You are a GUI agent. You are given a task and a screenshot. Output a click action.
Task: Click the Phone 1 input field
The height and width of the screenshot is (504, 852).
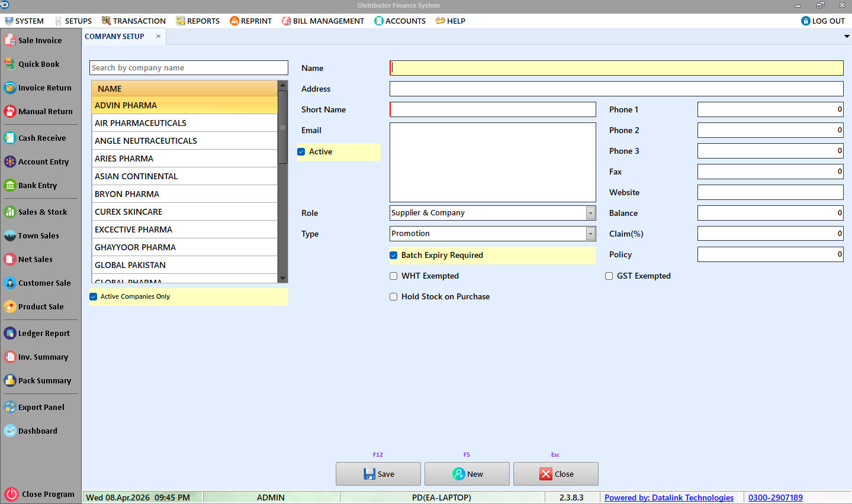[770, 109]
